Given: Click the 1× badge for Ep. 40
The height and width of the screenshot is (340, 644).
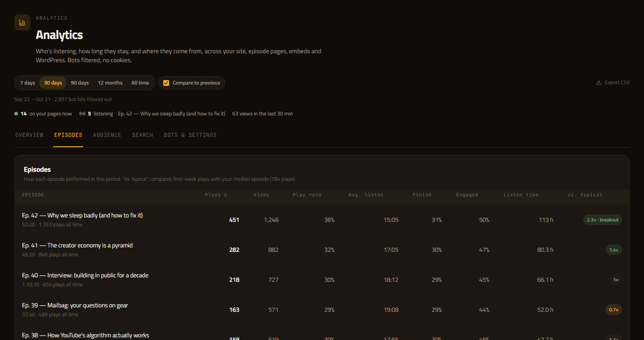Looking at the screenshot, I should click(x=616, y=280).
